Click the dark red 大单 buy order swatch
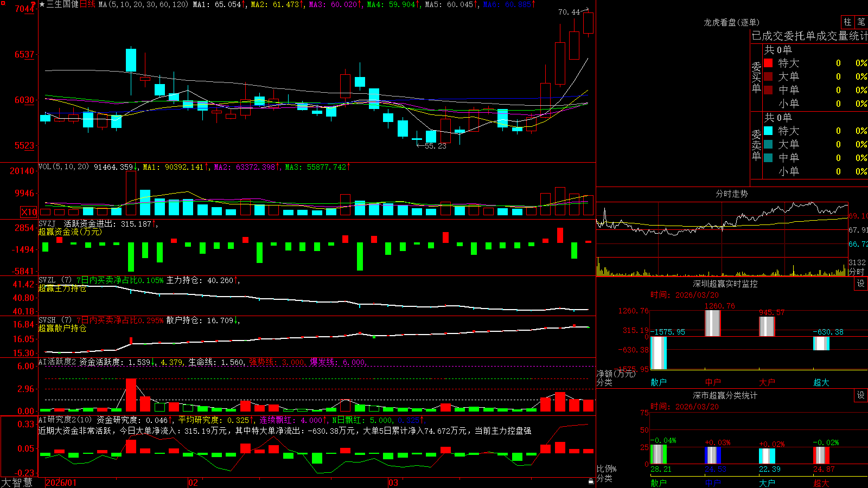Viewport: 868px width, 488px height. [768, 76]
